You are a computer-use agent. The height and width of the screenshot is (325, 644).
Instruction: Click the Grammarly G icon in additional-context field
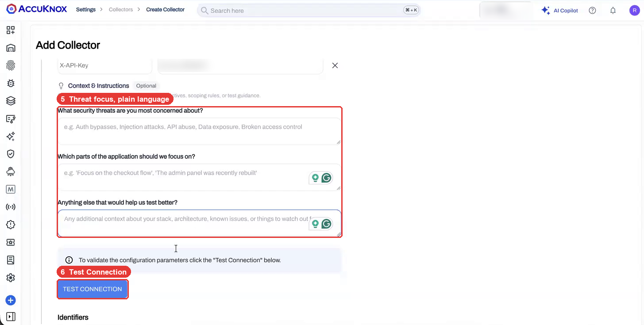[327, 224]
